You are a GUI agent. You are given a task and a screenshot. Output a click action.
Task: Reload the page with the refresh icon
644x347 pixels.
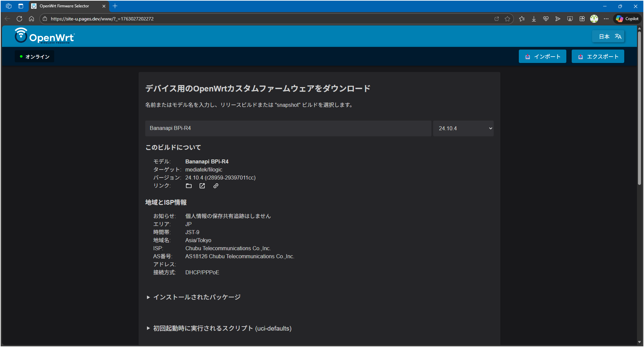pos(19,18)
